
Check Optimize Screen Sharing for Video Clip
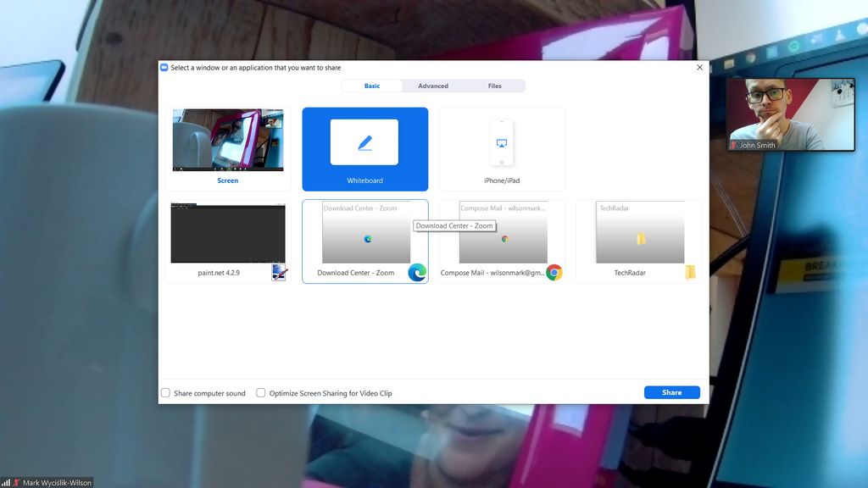pos(261,392)
